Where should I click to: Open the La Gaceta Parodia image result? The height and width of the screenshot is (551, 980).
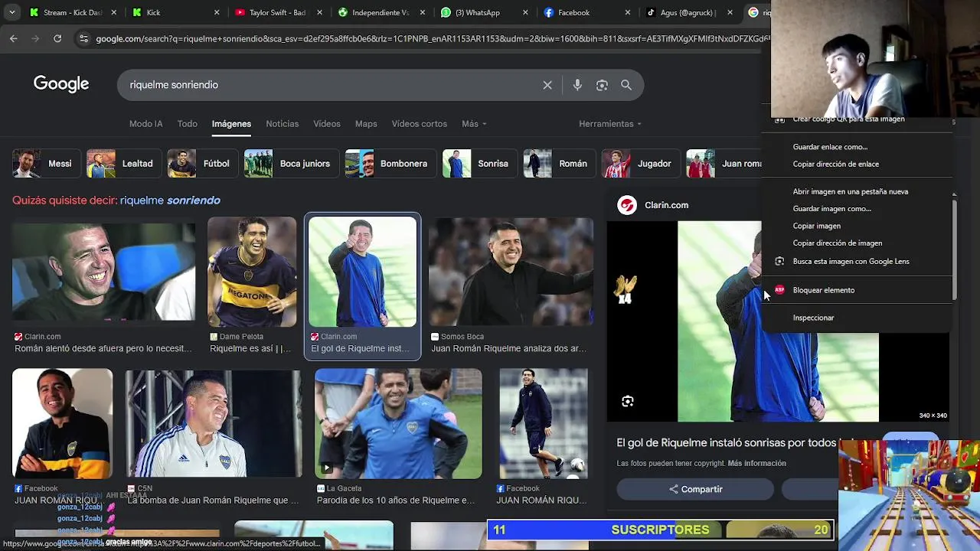398,423
